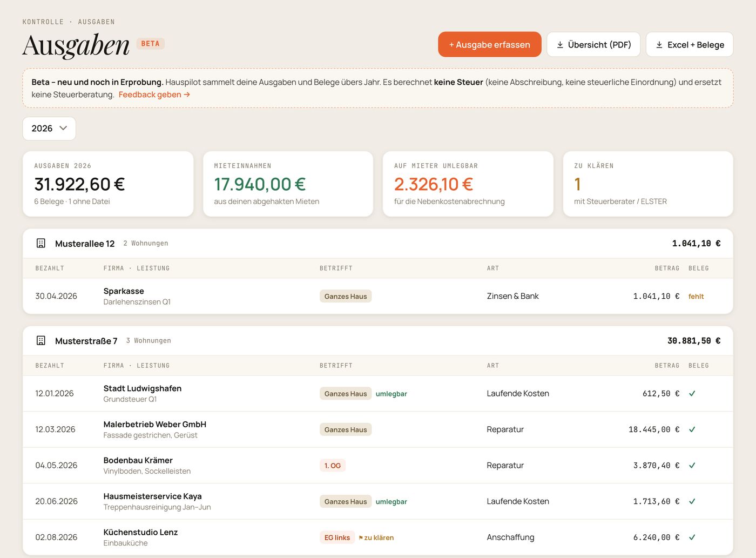Select the Ausgaben 2026 summary card

pos(108,184)
